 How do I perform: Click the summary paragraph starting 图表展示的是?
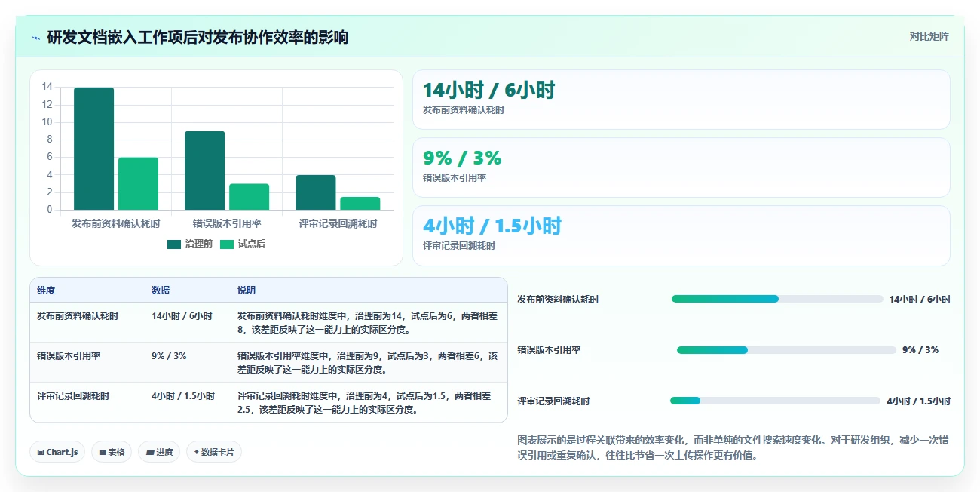point(733,447)
